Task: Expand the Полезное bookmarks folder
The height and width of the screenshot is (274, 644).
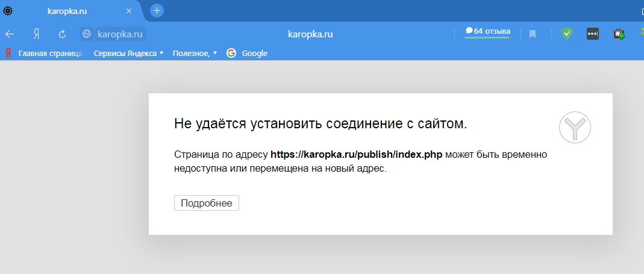Action: tap(195, 53)
